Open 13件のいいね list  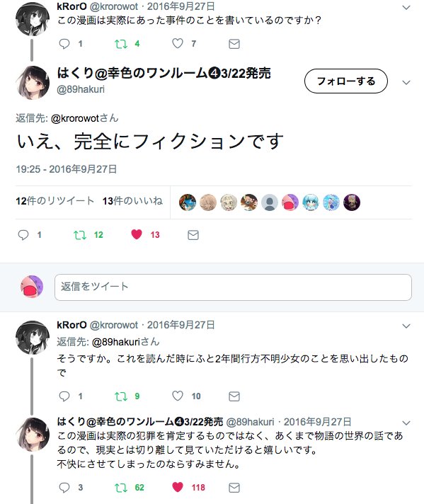click(132, 201)
